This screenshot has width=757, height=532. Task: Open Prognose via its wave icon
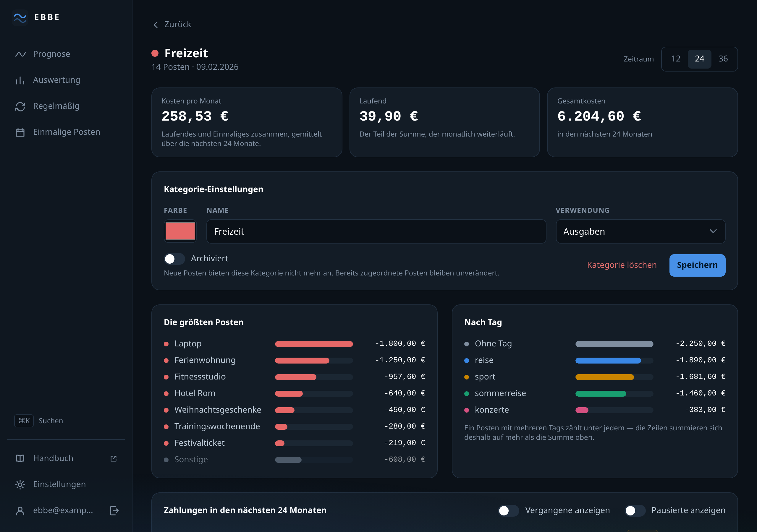coord(20,54)
